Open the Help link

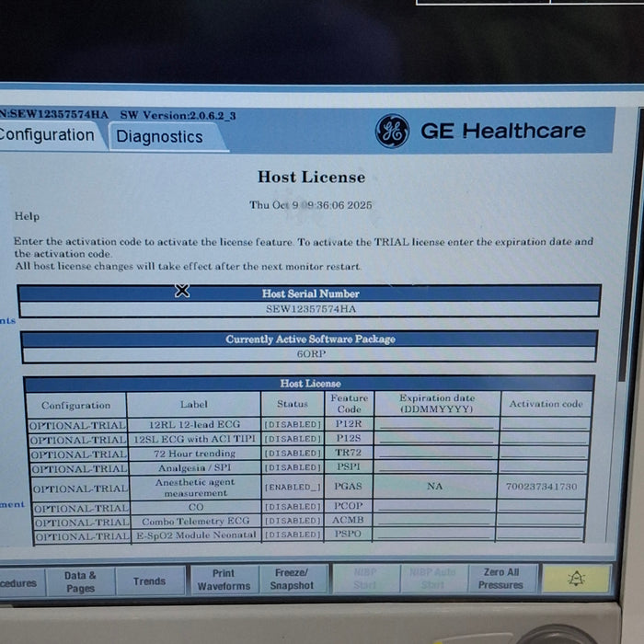(x=27, y=216)
